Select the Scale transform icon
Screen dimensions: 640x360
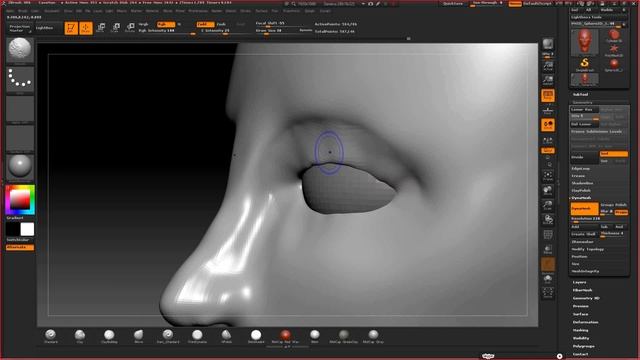pos(116,28)
